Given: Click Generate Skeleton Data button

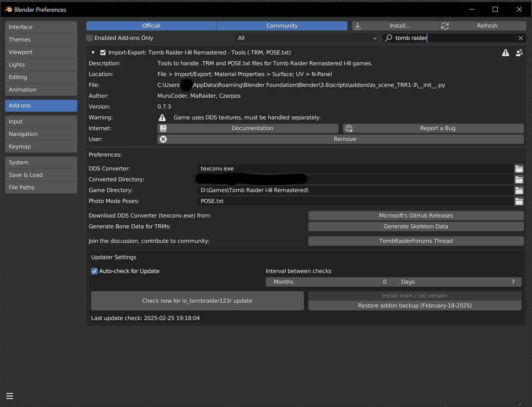Looking at the screenshot, I should (416, 226).
